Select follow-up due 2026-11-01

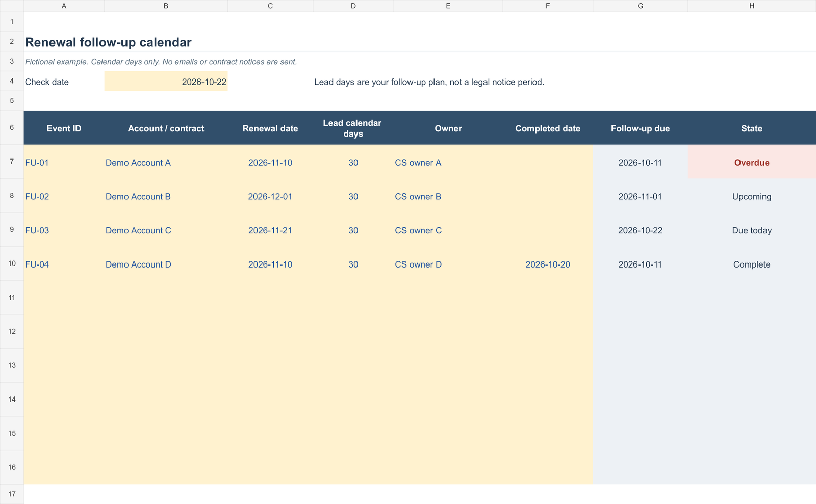[640, 196]
